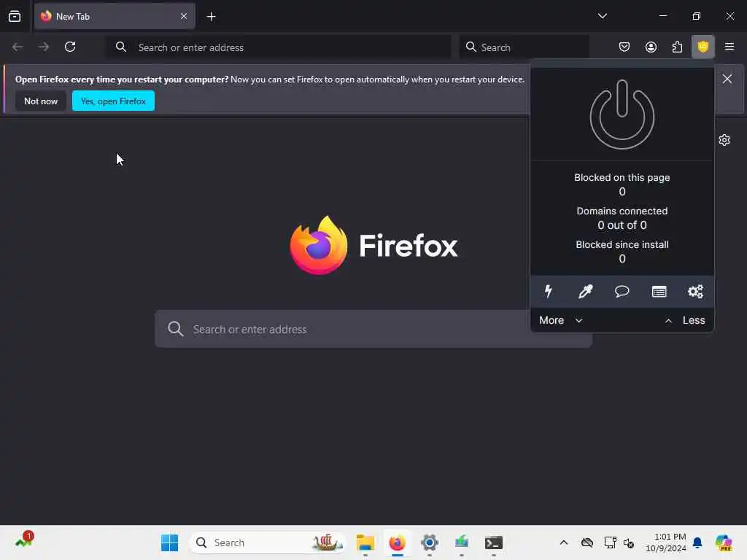The image size is (747, 560).
Task: Open the Copilot preview icon in the taskbar
Action: pyautogui.click(x=724, y=542)
